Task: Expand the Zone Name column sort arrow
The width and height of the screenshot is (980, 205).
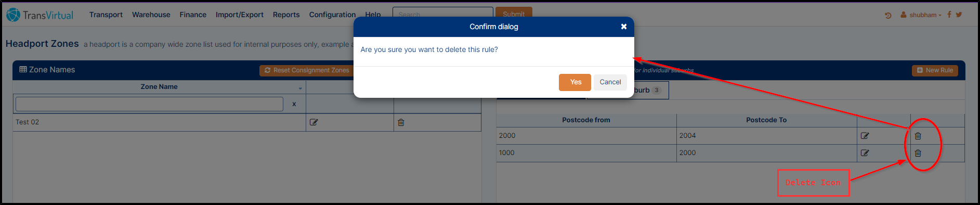Action: coord(300,88)
